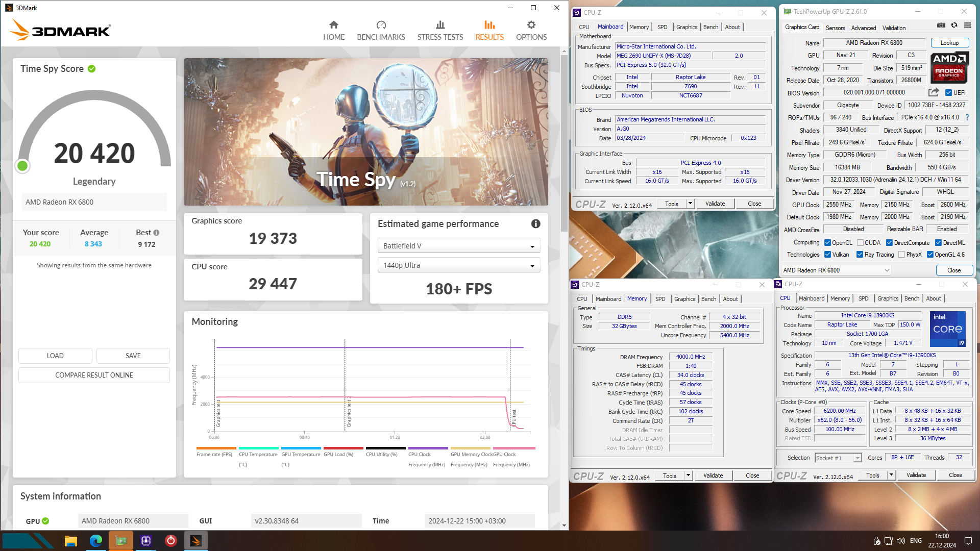Image resolution: width=980 pixels, height=551 pixels.
Task: Click the CPU Clock Frequency purple legend swatch
Action: coord(428,448)
